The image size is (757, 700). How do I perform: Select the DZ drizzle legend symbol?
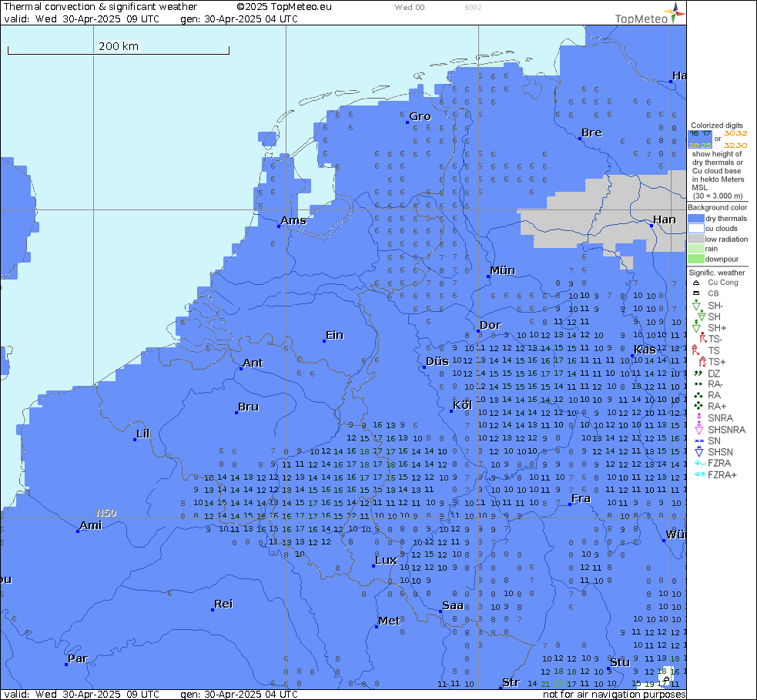698,373
